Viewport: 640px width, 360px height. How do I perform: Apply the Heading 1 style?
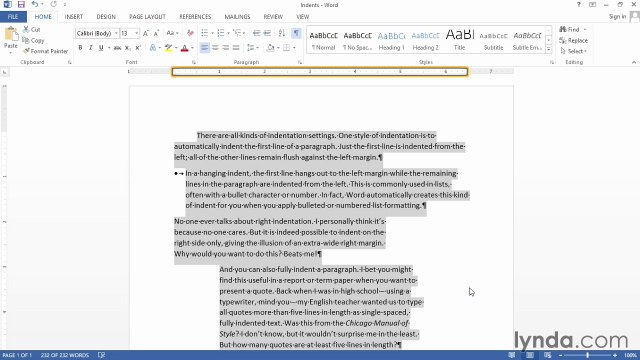(391, 40)
